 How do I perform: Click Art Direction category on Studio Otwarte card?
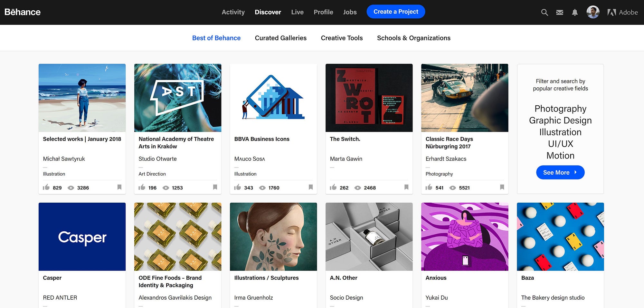point(152,174)
